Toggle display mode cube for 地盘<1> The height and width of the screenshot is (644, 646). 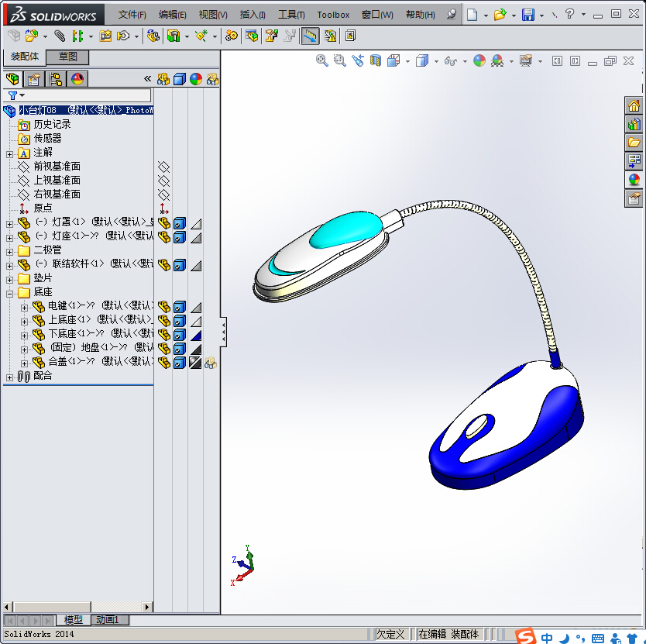point(179,350)
